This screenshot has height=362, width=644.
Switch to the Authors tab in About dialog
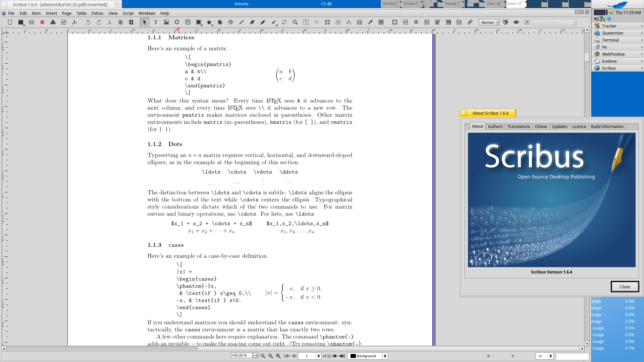click(495, 126)
